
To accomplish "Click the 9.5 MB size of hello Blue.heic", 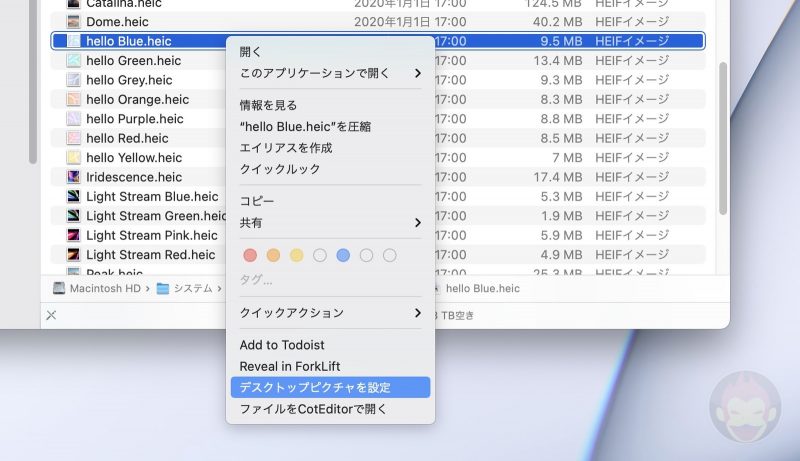I will (x=561, y=41).
